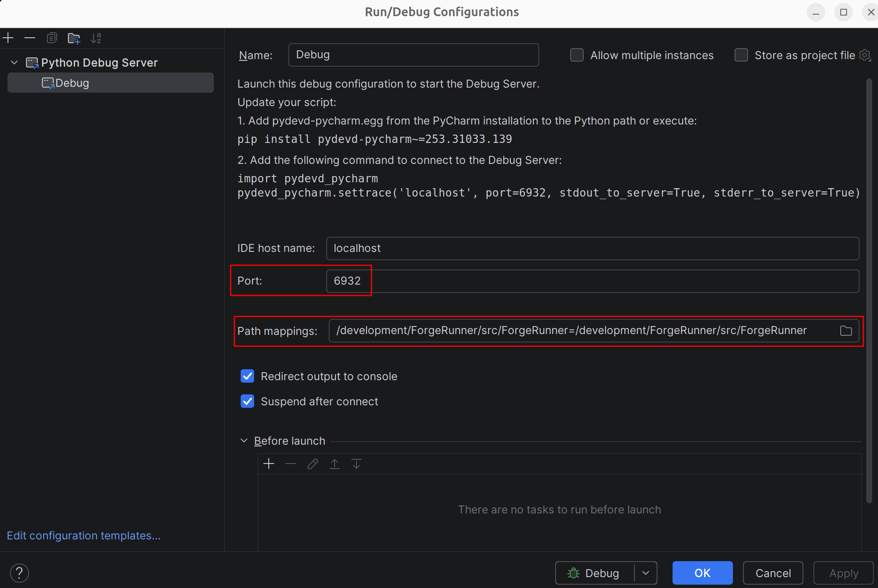
Task: Disable Suspend after connect checkbox
Action: click(x=247, y=401)
